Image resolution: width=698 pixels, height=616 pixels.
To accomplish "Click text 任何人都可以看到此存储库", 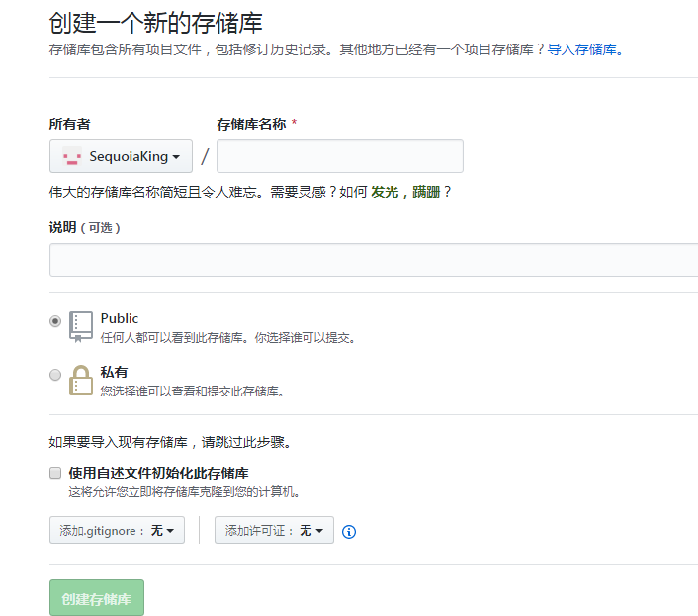I will point(173,338).
